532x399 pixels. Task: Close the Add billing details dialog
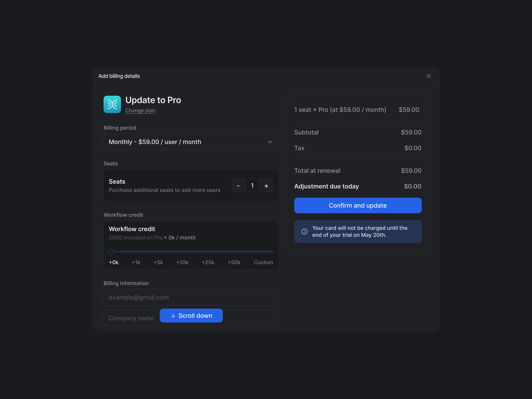tap(429, 76)
